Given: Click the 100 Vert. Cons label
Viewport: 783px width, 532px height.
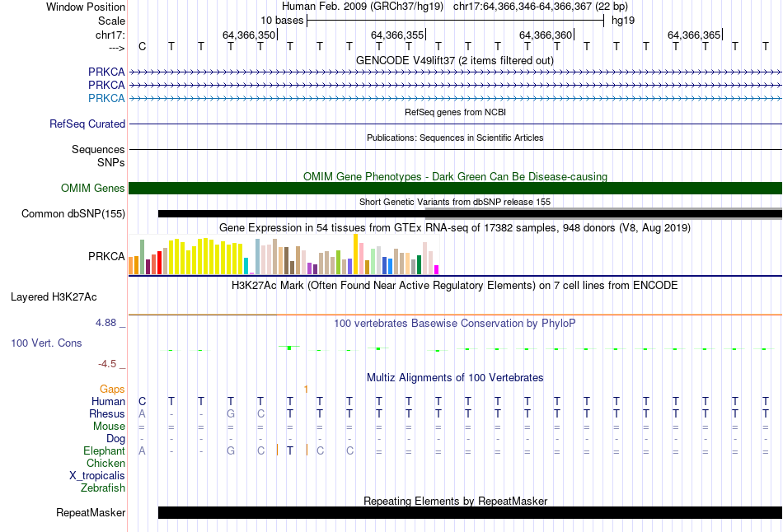Looking at the screenshot, I should [x=46, y=343].
